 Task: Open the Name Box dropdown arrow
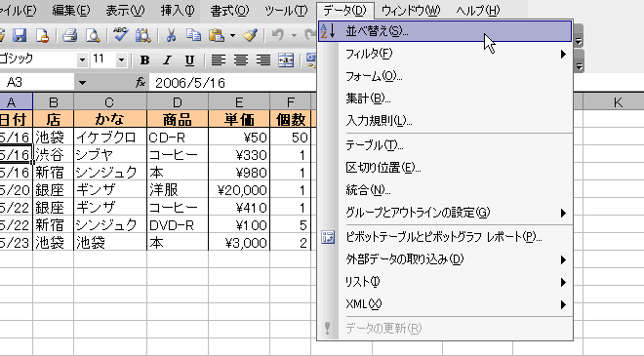82,83
